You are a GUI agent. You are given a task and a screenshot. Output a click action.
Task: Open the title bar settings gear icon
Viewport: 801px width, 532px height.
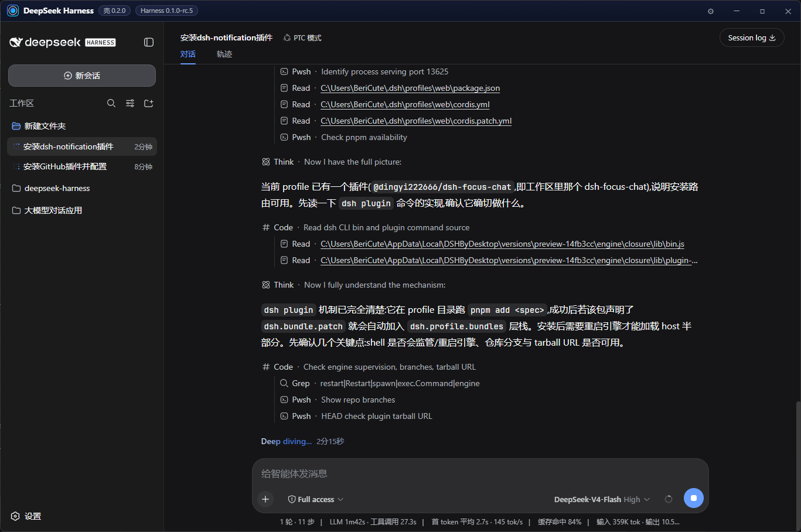tap(711, 11)
